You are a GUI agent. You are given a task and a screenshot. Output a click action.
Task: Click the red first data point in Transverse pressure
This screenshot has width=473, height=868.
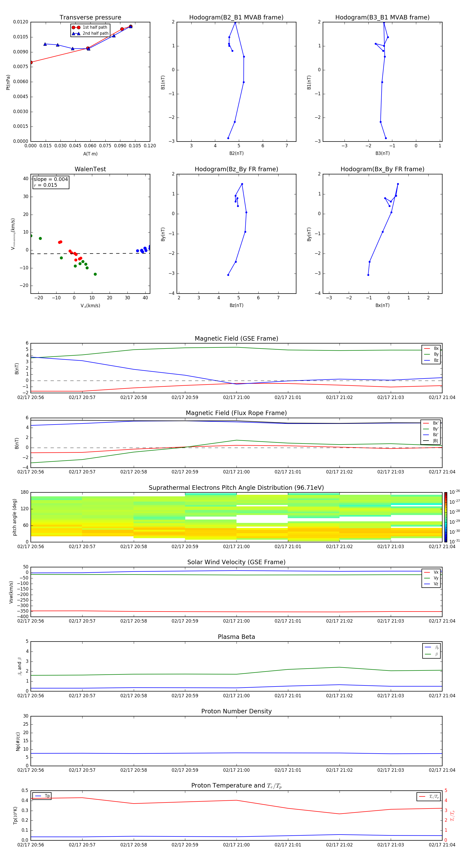pos(31,62)
